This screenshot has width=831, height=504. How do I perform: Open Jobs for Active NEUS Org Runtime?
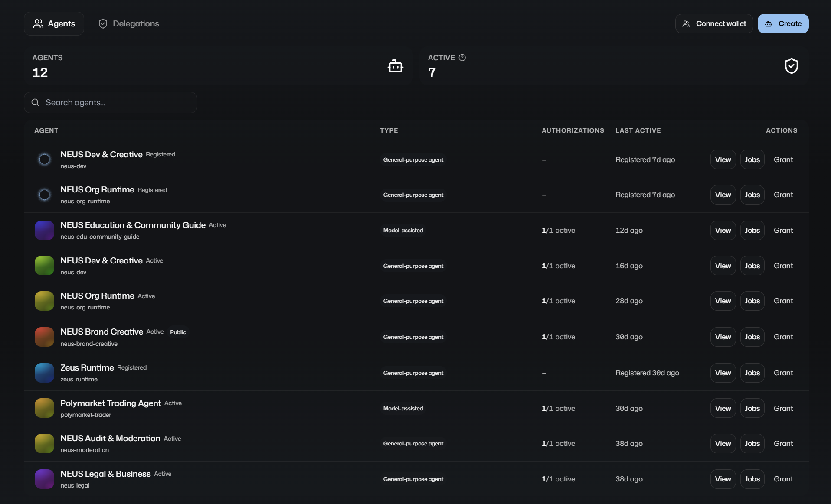[x=752, y=301]
